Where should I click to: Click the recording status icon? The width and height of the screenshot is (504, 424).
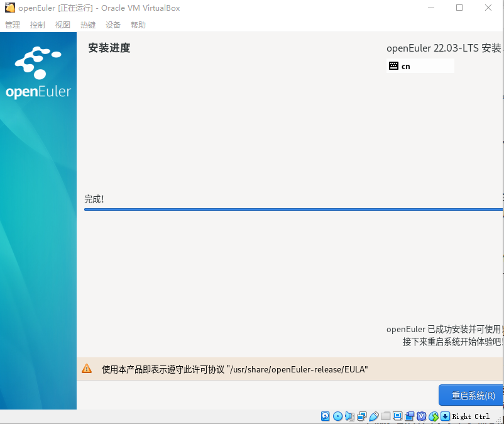pyautogui.click(x=410, y=416)
